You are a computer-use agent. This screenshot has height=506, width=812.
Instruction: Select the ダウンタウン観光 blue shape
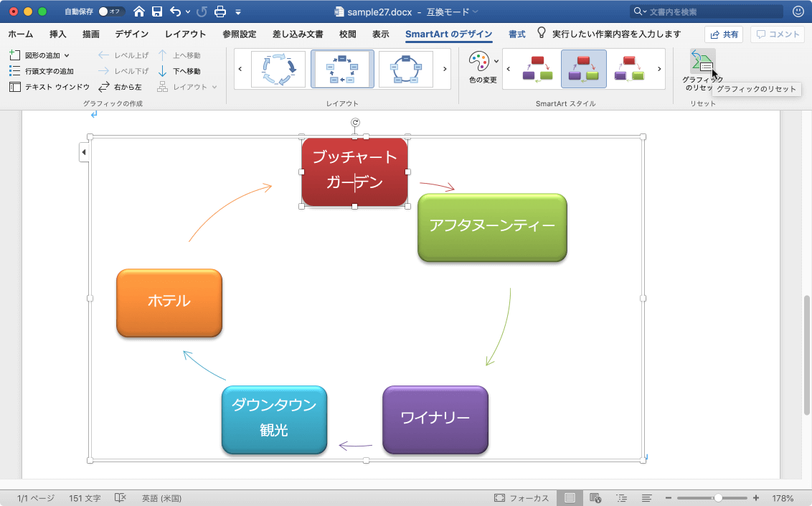point(274,419)
